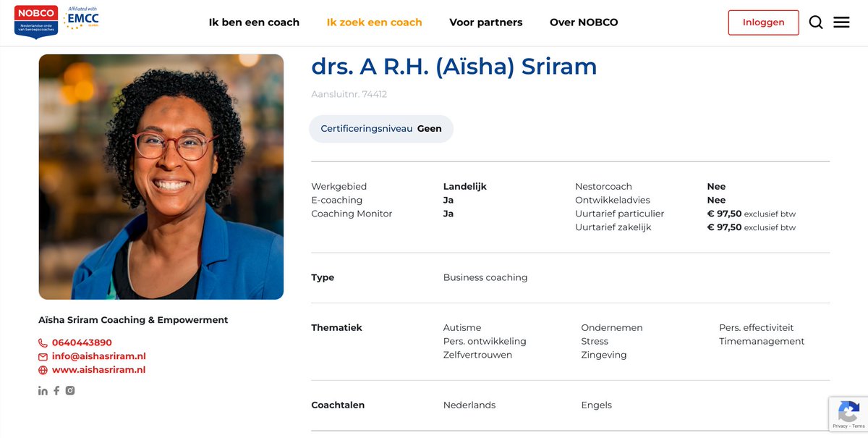The width and height of the screenshot is (868, 438).
Task: Click the 'Uurtarief zakelijk' label
Action: (x=613, y=227)
